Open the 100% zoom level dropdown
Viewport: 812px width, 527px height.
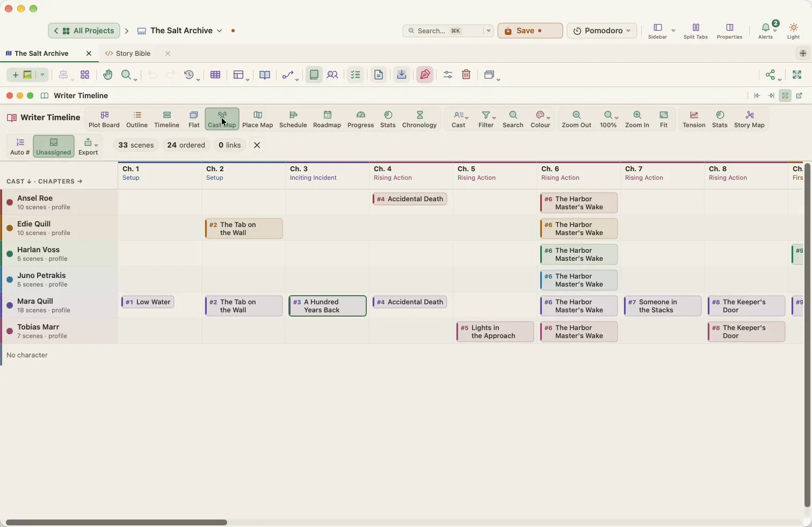click(x=608, y=119)
